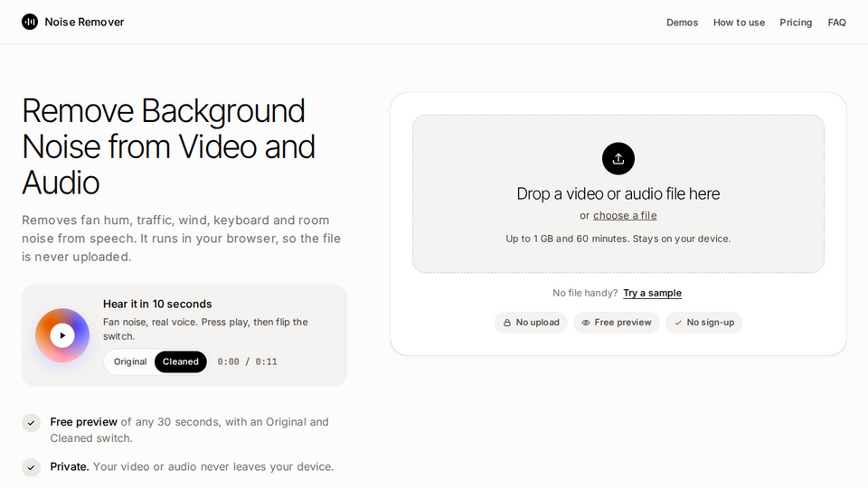Click the No file handy? text
Image resolution: width=868 pixels, height=488 pixels.
585,293
